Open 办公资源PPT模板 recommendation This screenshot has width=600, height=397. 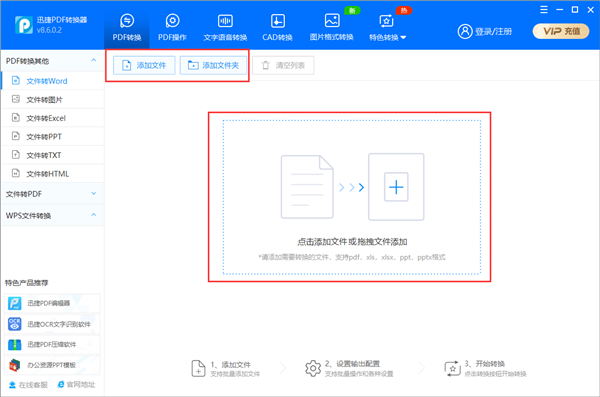(x=52, y=365)
